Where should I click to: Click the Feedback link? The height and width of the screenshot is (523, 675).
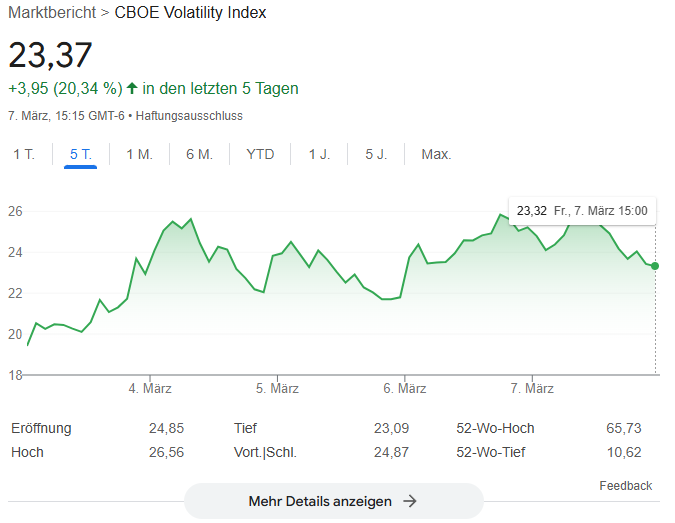pos(625,486)
